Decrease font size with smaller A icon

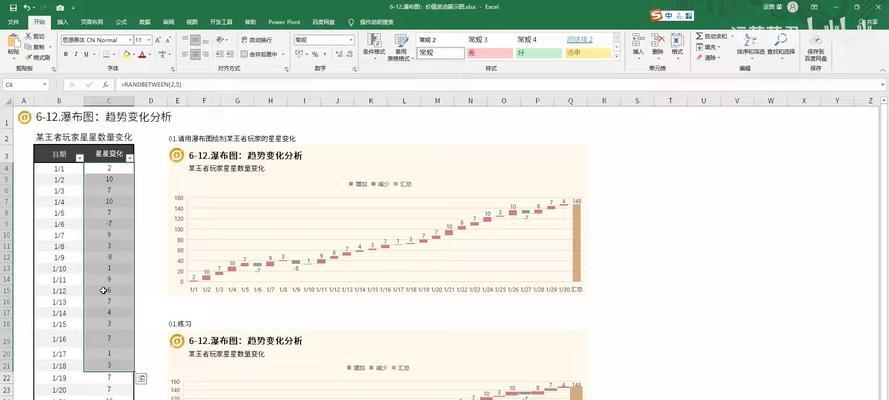169,40
